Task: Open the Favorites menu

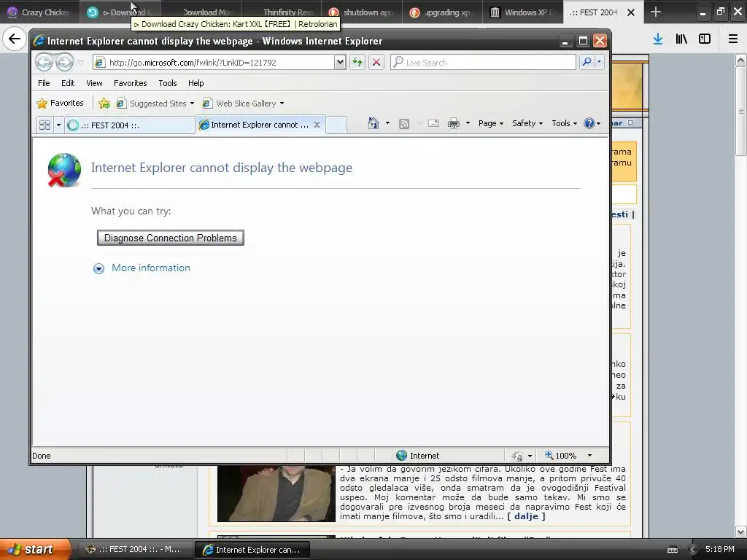Action: pyautogui.click(x=130, y=83)
